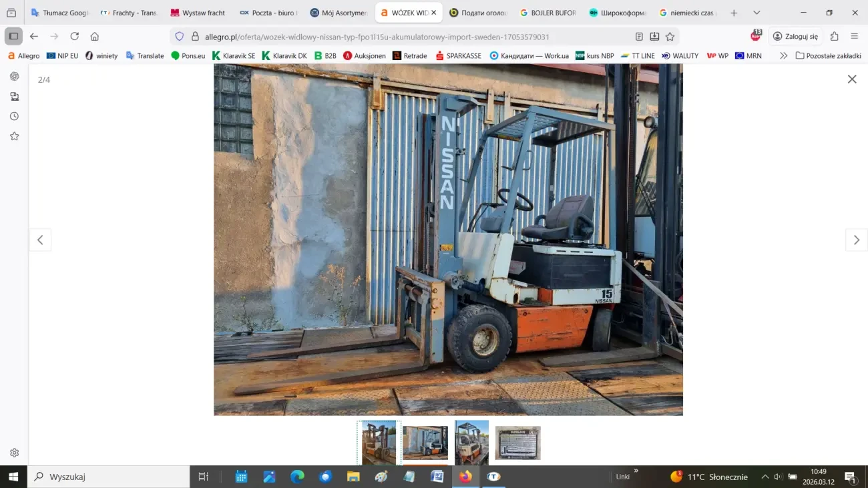This screenshot has width=868, height=488.
Task: Show hidden system tray icons
Action: coord(765,477)
